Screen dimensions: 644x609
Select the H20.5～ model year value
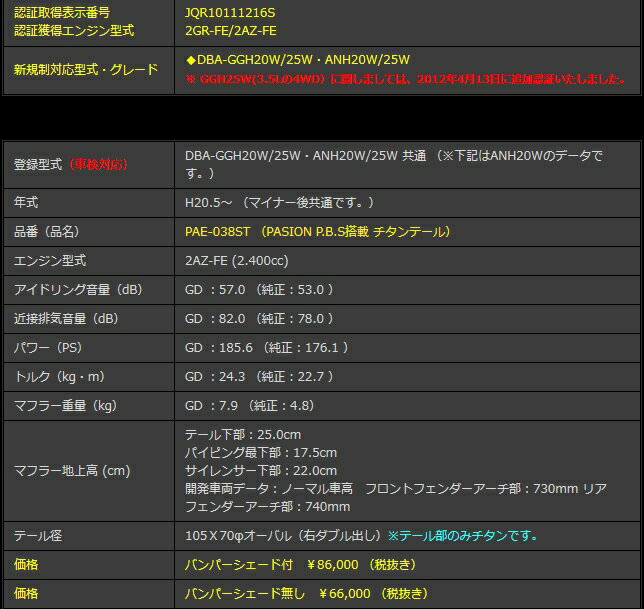click(280, 202)
